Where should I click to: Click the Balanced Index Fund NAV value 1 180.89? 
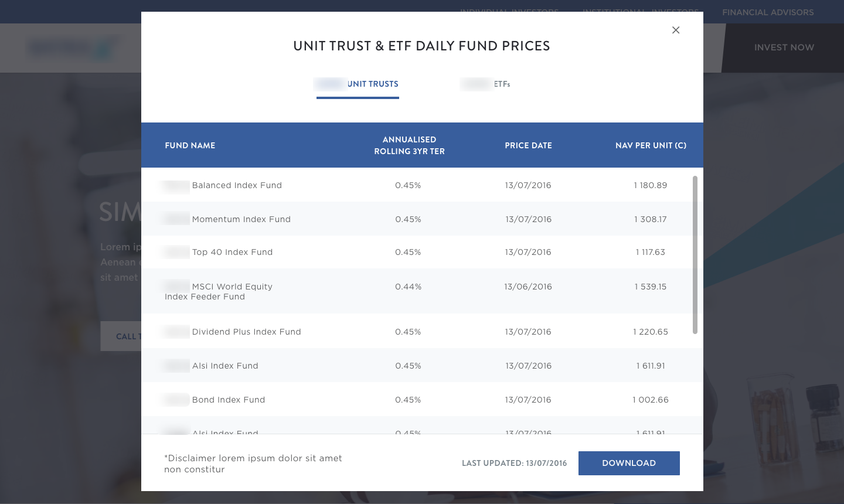pyautogui.click(x=651, y=185)
